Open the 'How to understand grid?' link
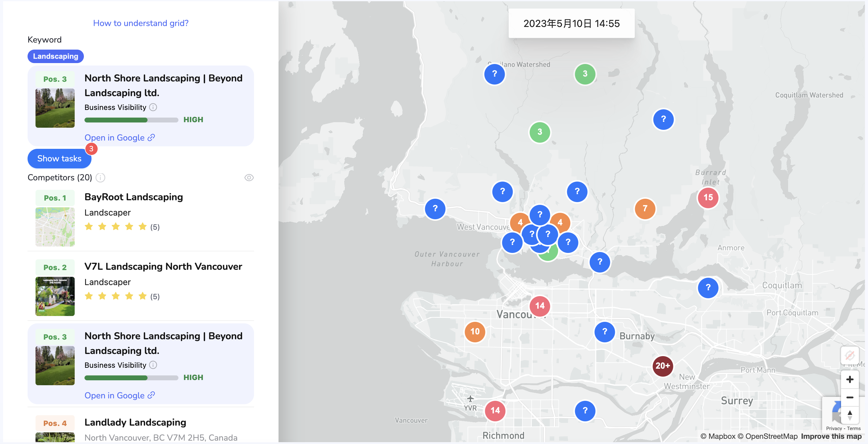This screenshot has height=444, width=868. pos(140,23)
